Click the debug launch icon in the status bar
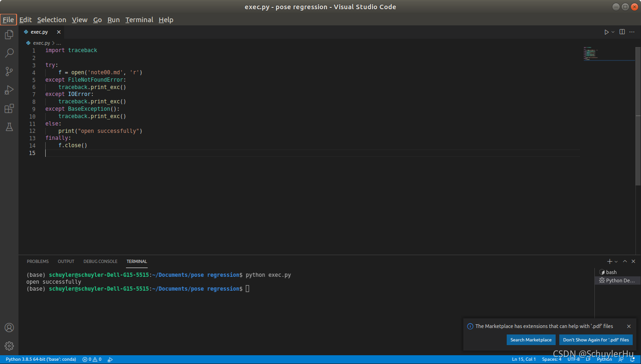Image resolution: width=641 pixels, height=364 pixels. [x=110, y=359]
